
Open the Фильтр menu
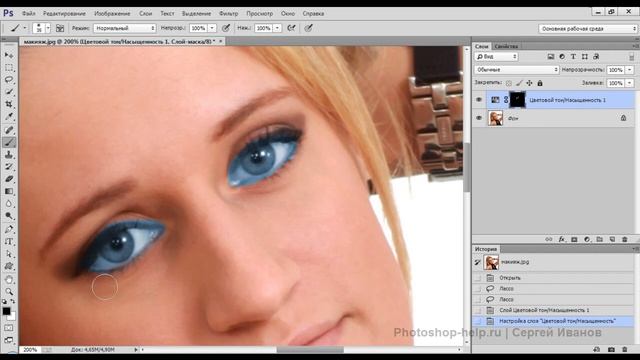coord(228,13)
